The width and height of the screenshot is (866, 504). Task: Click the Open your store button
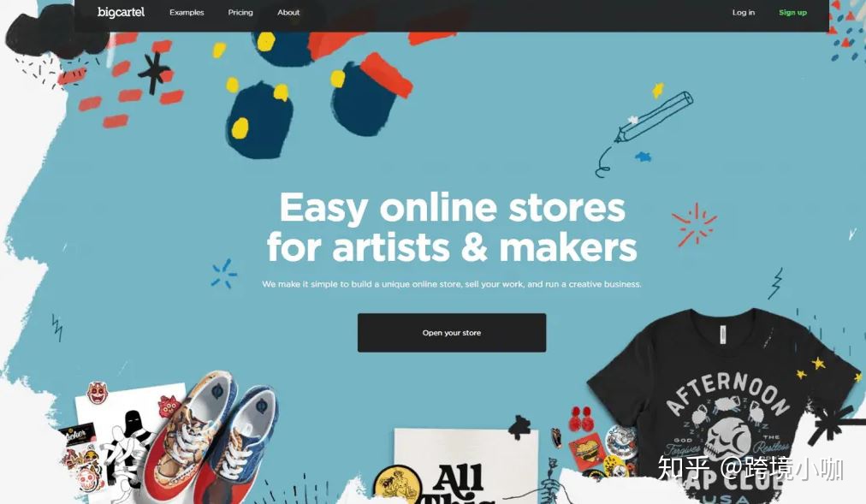(452, 333)
